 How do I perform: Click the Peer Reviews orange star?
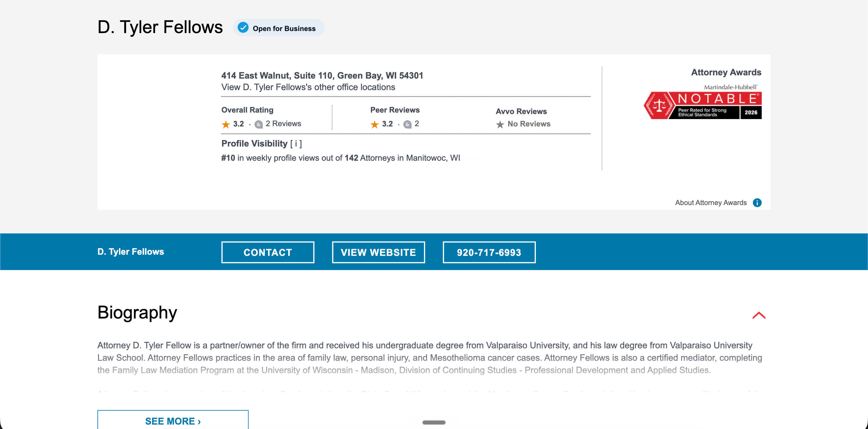375,124
